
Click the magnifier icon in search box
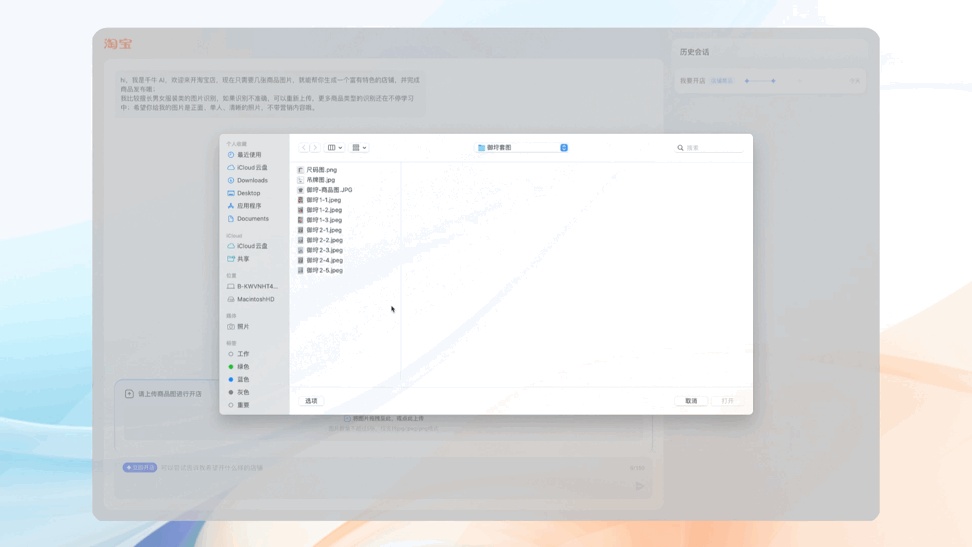(x=680, y=148)
